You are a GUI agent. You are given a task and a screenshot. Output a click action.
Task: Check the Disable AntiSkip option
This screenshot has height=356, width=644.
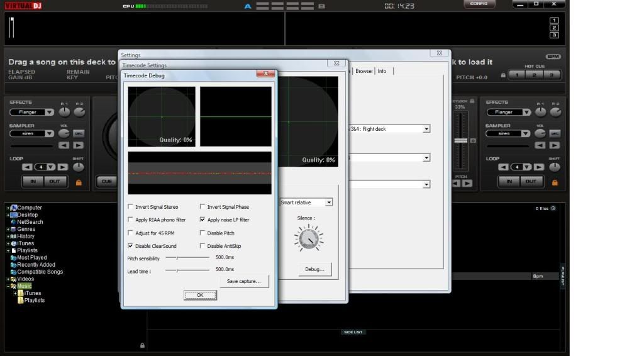203,245
